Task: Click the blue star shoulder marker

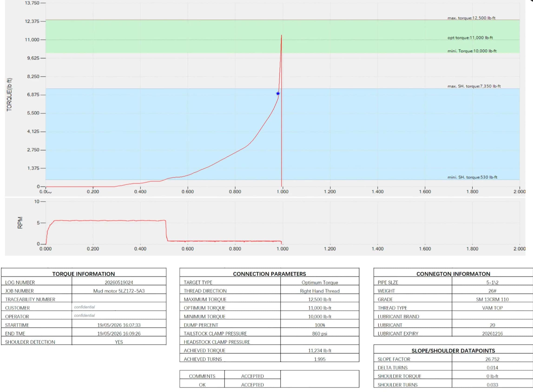Action: 278,94
